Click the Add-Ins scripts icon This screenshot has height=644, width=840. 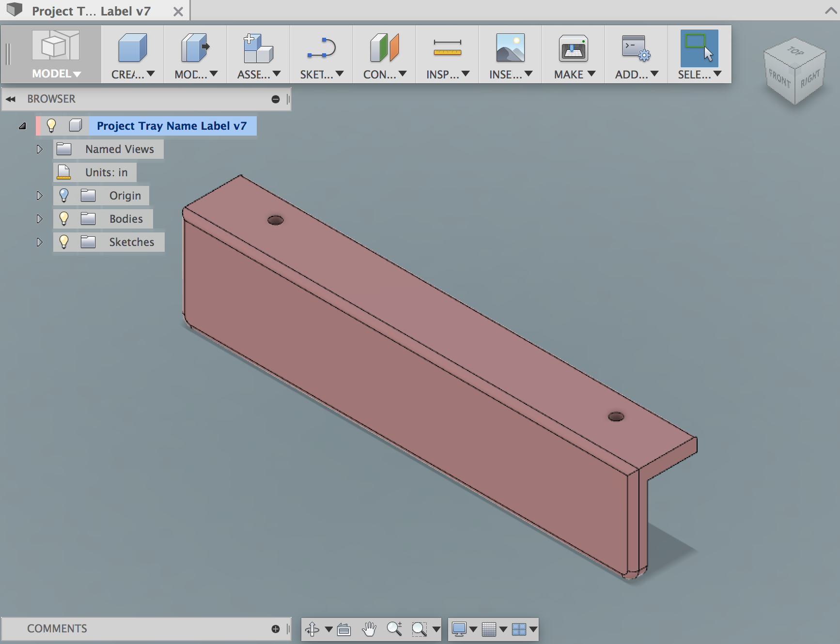636,48
